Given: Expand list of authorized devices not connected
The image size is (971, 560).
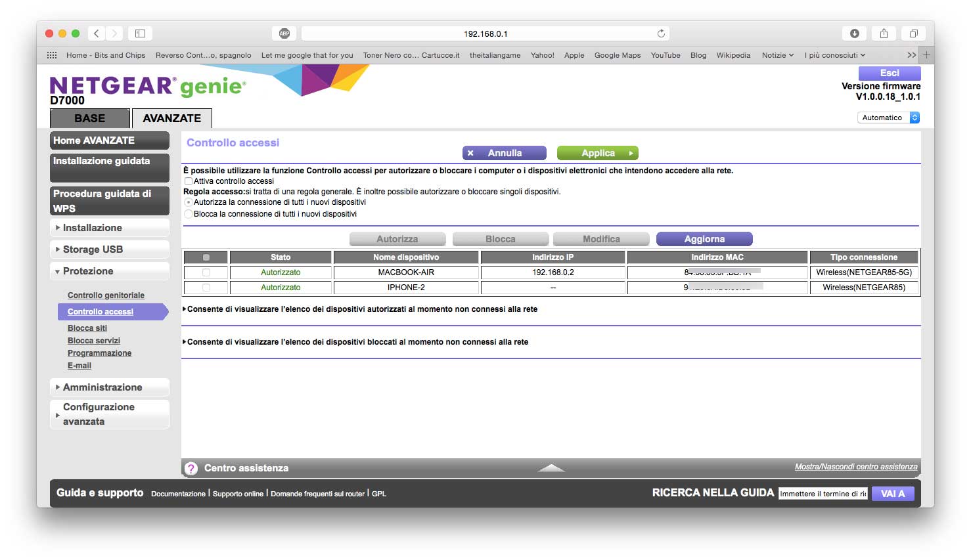Looking at the screenshot, I should 360,309.
